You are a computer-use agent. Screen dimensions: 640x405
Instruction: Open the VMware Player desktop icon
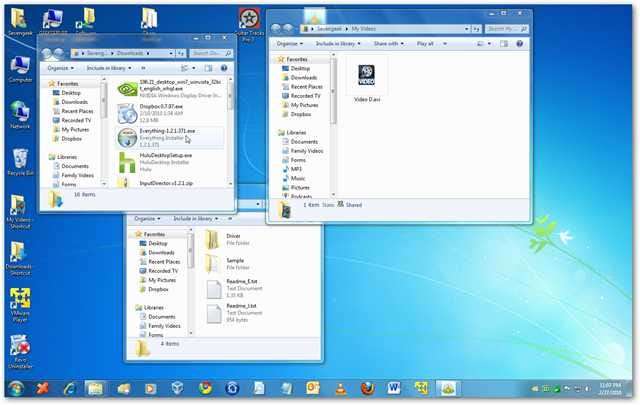coord(20,305)
